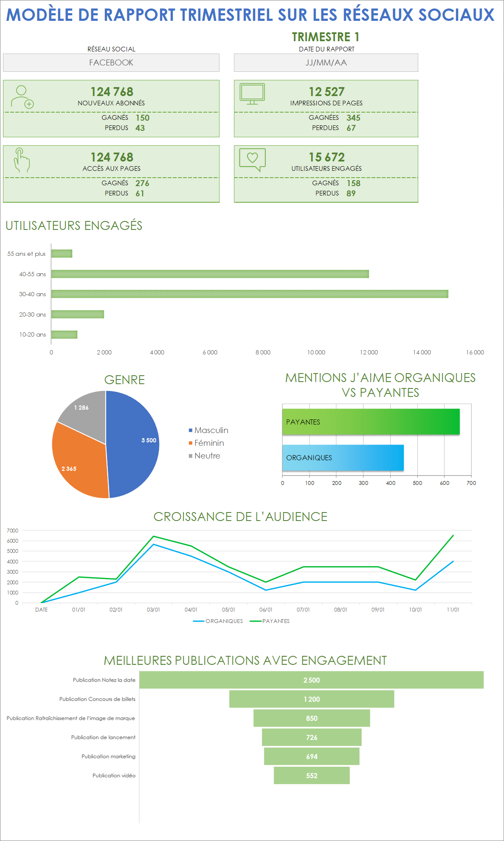Image resolution: width=504 pixels, height=841 pixels.
Task: Click the pointing hand page access icon
Action: pos(21,160)
